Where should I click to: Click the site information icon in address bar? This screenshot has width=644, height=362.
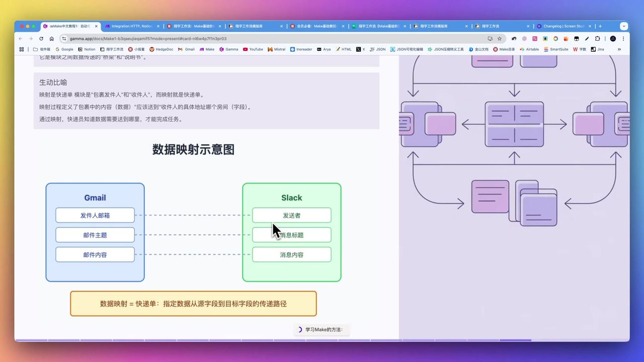point(64,39)
